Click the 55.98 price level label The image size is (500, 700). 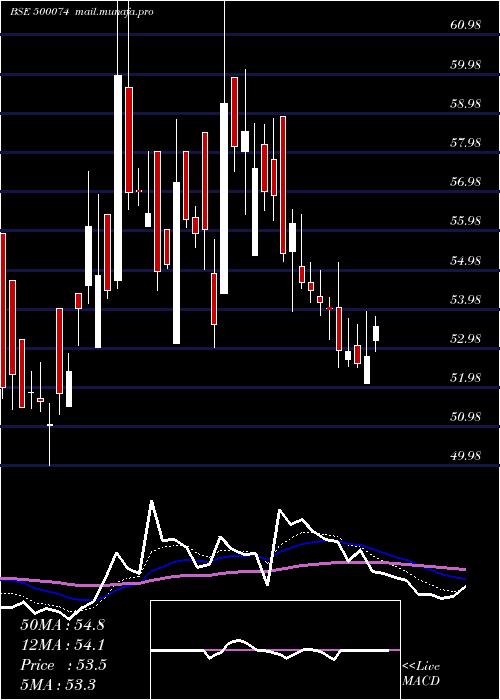click(x=466, y=221)
